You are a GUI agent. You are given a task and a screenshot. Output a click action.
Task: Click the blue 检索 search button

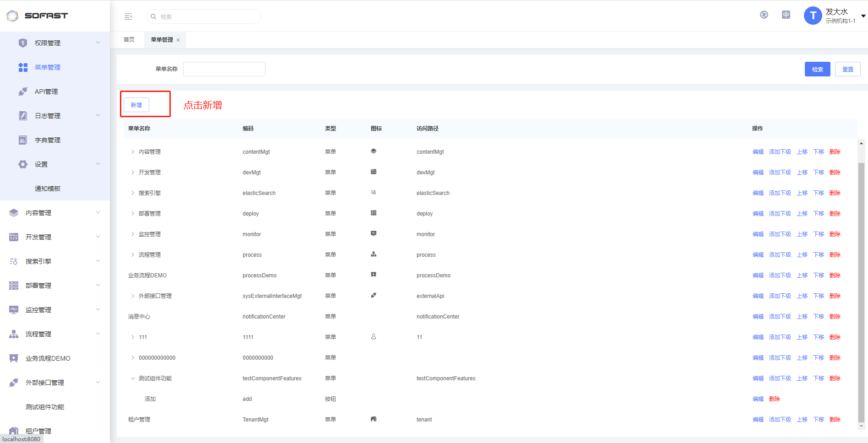(817, 70)
